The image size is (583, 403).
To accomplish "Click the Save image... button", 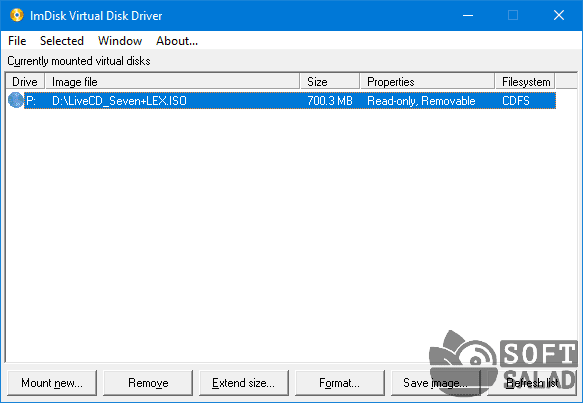I will click(436, 383).
